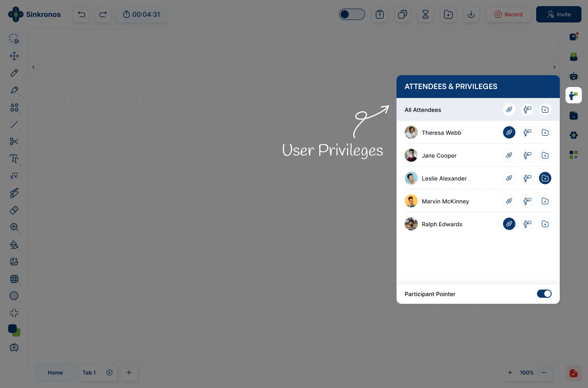Open the video meeting icon in right sidebar
The width and height of the screenshot is (588, 388).
(x=574, y=37)
